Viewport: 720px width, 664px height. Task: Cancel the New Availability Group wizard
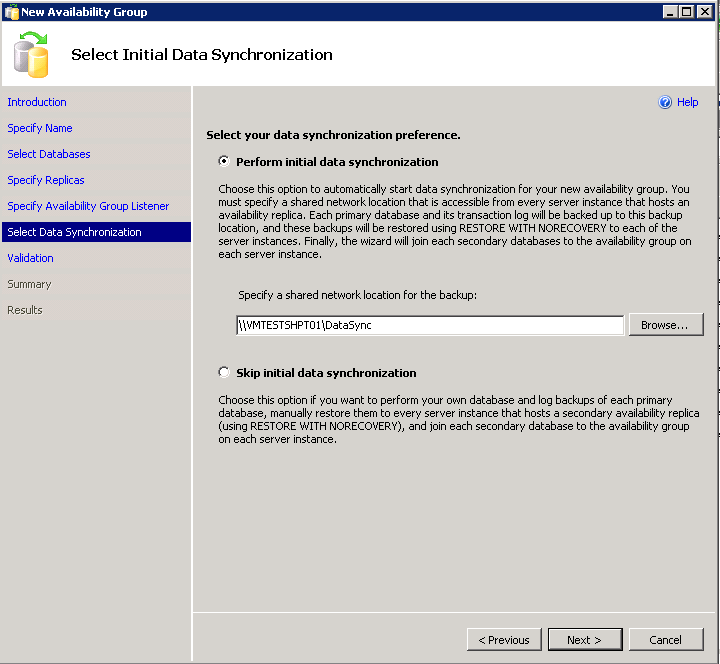[x=665, y=640]
